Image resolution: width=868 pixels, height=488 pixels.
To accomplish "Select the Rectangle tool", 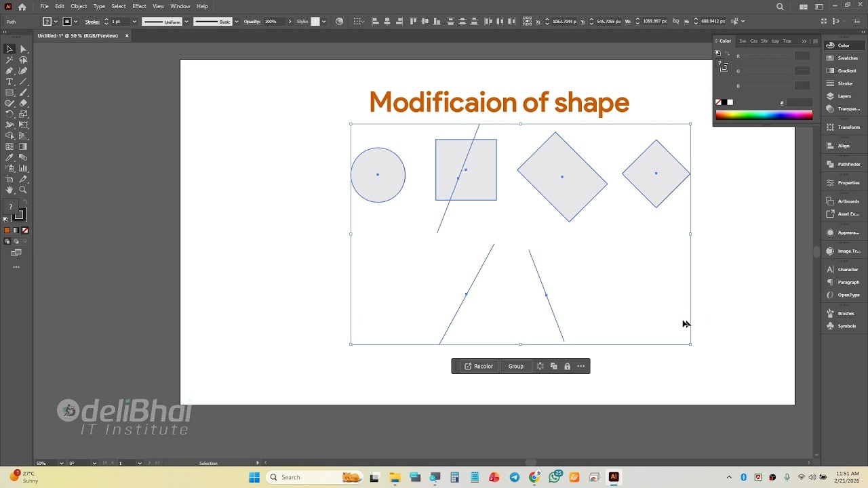I will [9, 92].
